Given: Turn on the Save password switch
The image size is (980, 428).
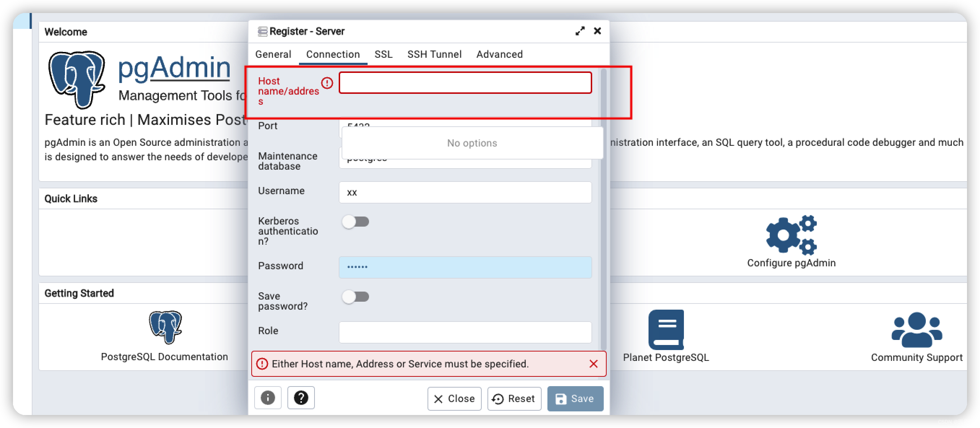Looking at the screenshot, I should (355, 297).
